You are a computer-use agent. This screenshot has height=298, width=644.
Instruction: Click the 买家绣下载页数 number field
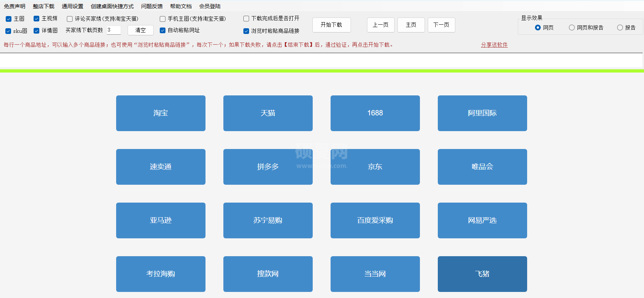coord(114,30)
